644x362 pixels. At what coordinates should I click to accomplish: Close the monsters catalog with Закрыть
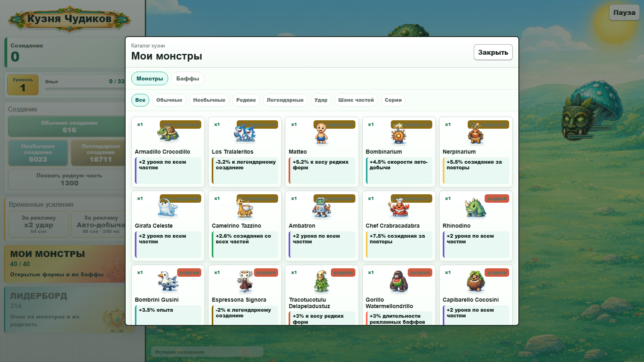(x=493, y=52)
